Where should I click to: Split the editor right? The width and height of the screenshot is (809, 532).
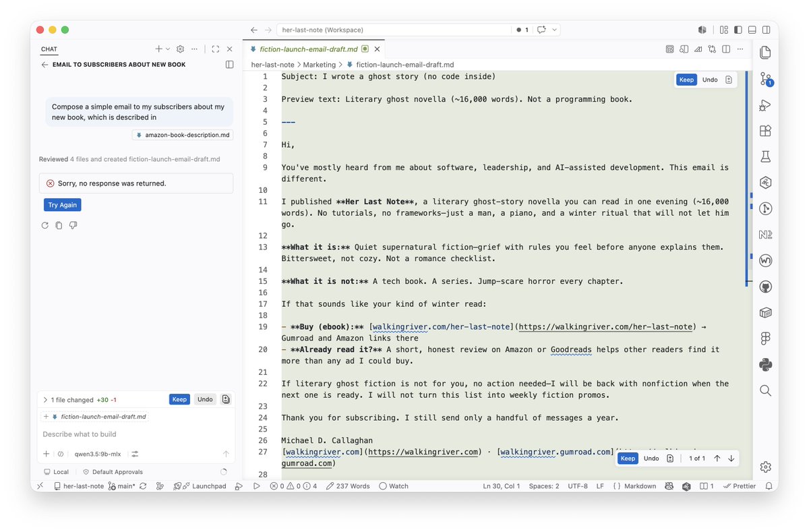tap(726, 49)
